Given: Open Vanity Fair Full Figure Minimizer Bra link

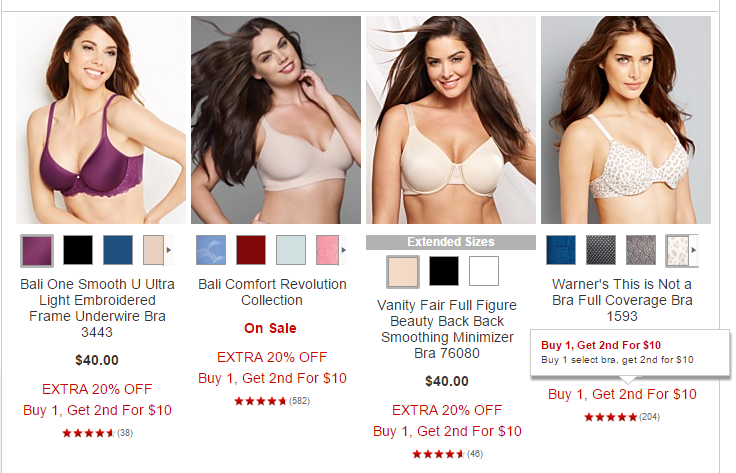Looking at the screenshot, I should click(x=447, y=329).
